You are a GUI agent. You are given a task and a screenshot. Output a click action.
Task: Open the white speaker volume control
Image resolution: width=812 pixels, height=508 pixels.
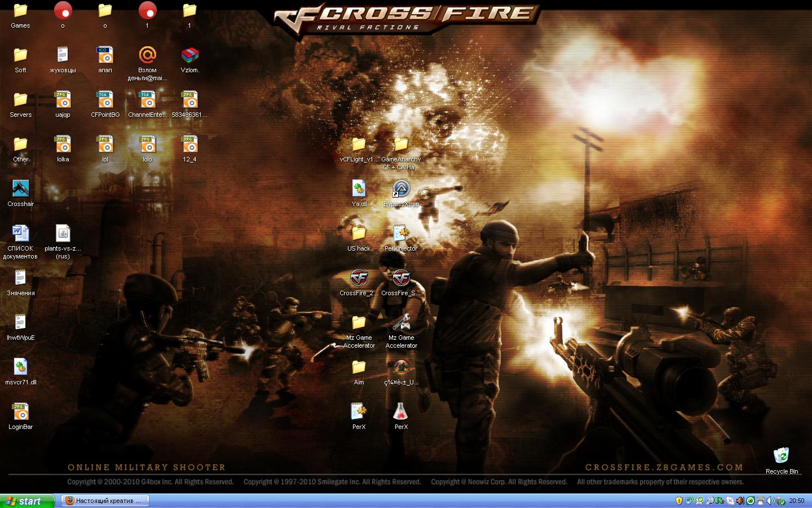point(771,501)
